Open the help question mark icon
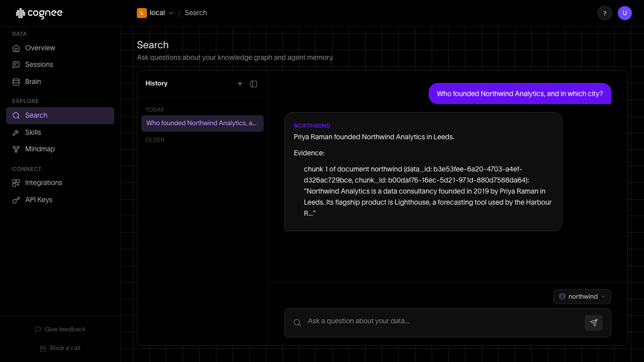 605,13
